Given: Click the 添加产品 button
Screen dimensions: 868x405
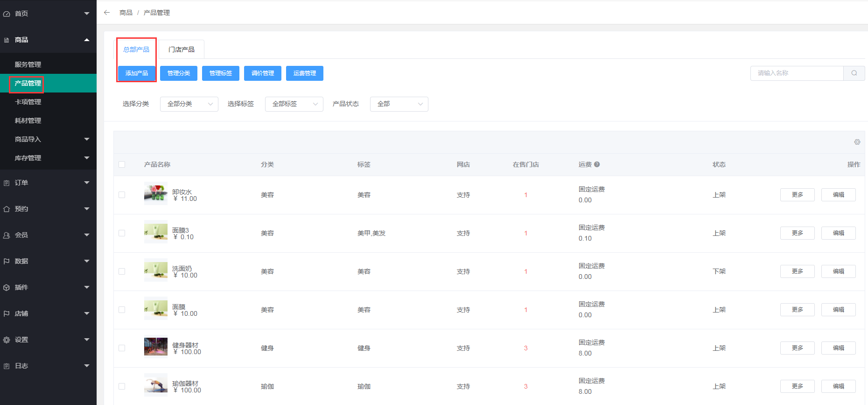Looking at the screenshot, I should tap(137, 73).
